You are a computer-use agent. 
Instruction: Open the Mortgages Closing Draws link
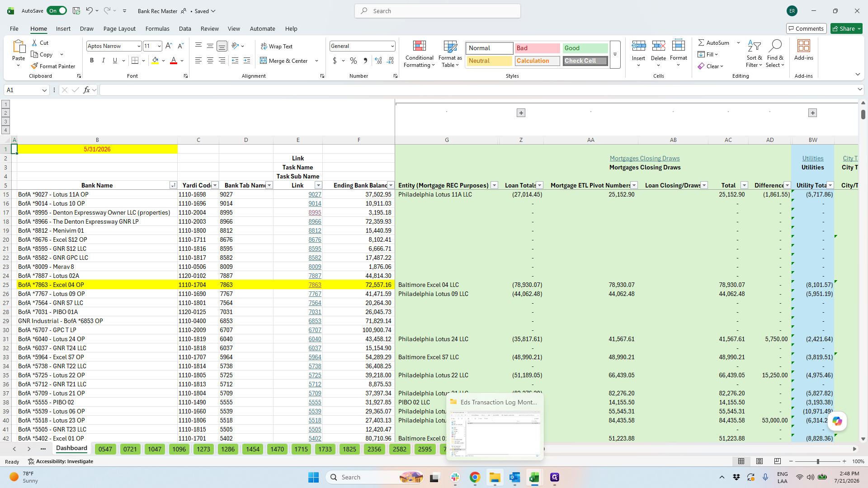tap(645, 158)
